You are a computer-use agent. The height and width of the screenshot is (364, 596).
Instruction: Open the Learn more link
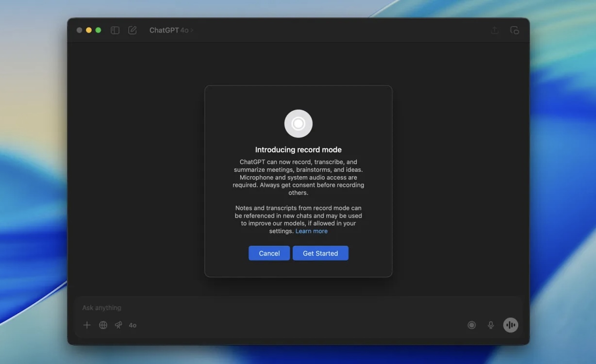click(312, 231)
